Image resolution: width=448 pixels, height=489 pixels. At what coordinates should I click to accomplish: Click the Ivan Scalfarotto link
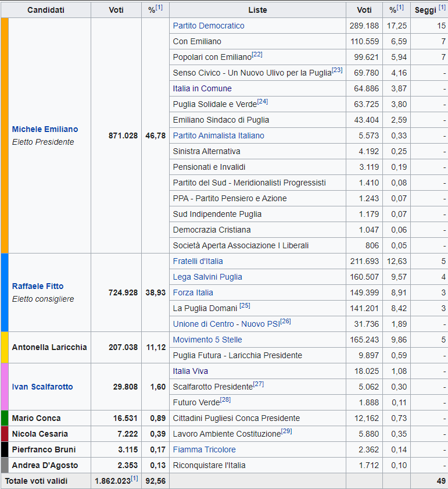pyautogui.click(x=42, y=387)
